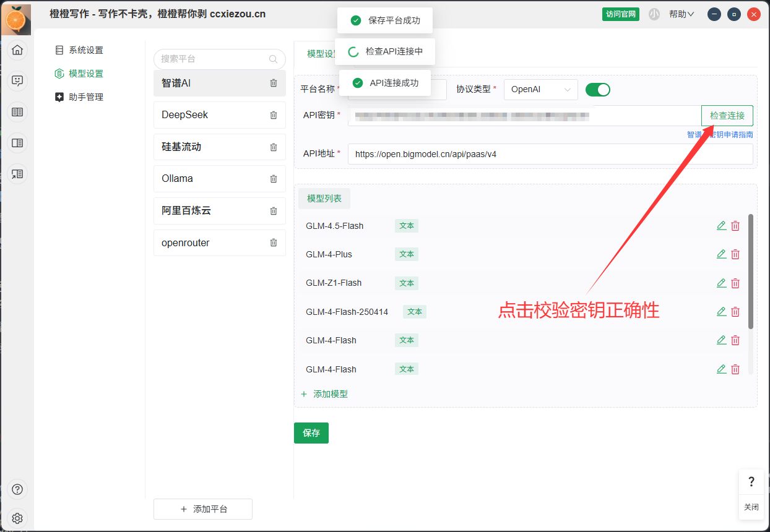This screenshot has width=770, height=532.
Task: Disable the 智谱AI platform toggle switch
Action: 597,89
